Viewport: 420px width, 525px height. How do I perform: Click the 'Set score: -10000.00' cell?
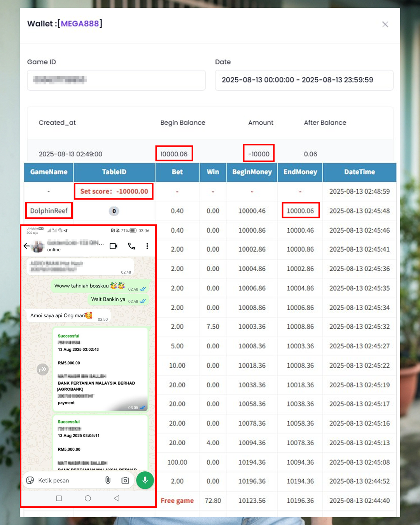pos(114,191)
